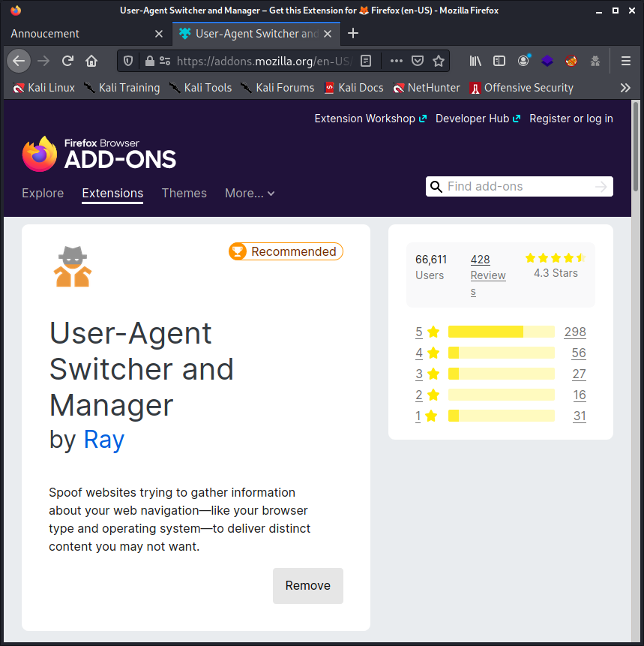Screen dimensions: 644x646
Task: View site security padlock information
Action: click(149, 62)
